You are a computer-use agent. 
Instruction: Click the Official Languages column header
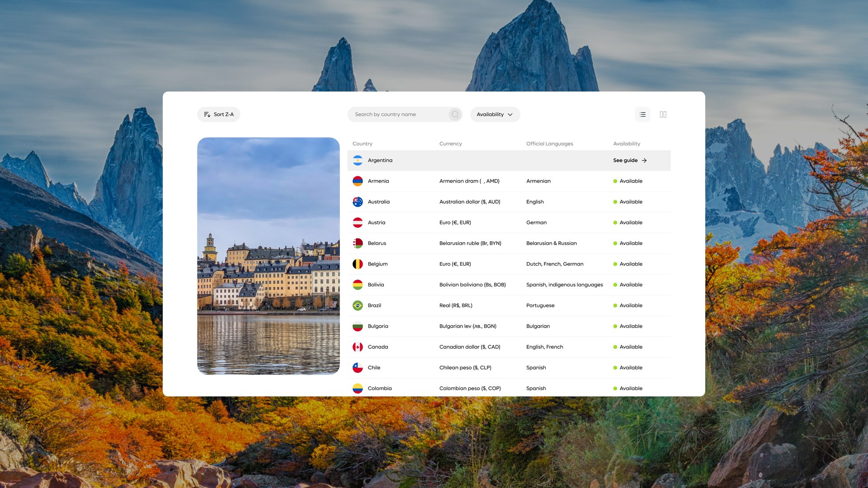click(x=549, y=144)
